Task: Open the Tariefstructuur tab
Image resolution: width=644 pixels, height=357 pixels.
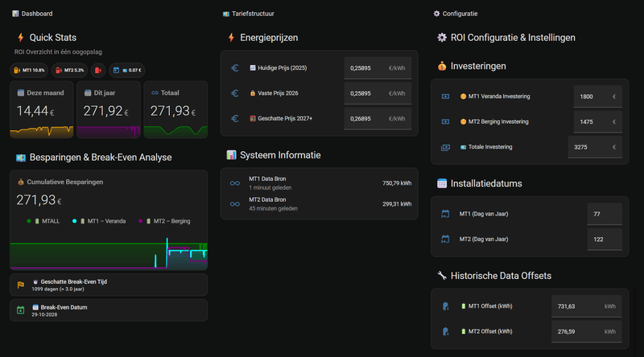Action: click(250, 14)
